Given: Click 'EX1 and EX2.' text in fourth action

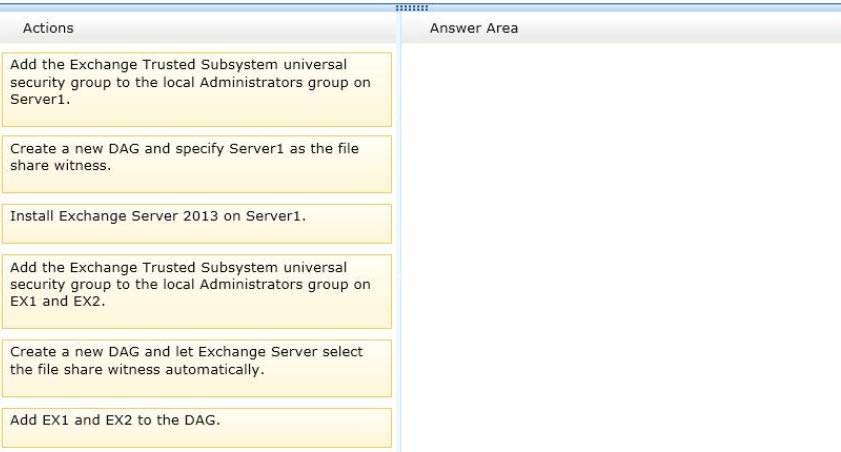Looking at the screenshot, I should coord(57,301).
